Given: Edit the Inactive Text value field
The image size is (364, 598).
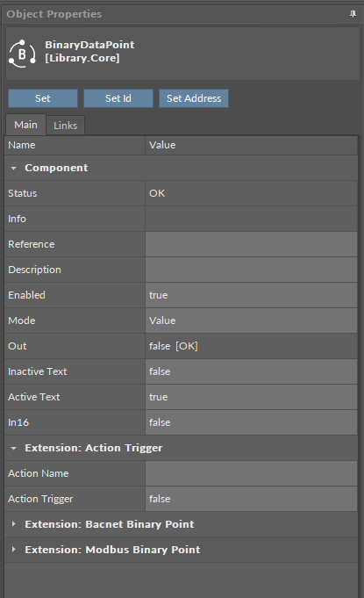Looking at the screenshot, I should click(x=251, y=371).
